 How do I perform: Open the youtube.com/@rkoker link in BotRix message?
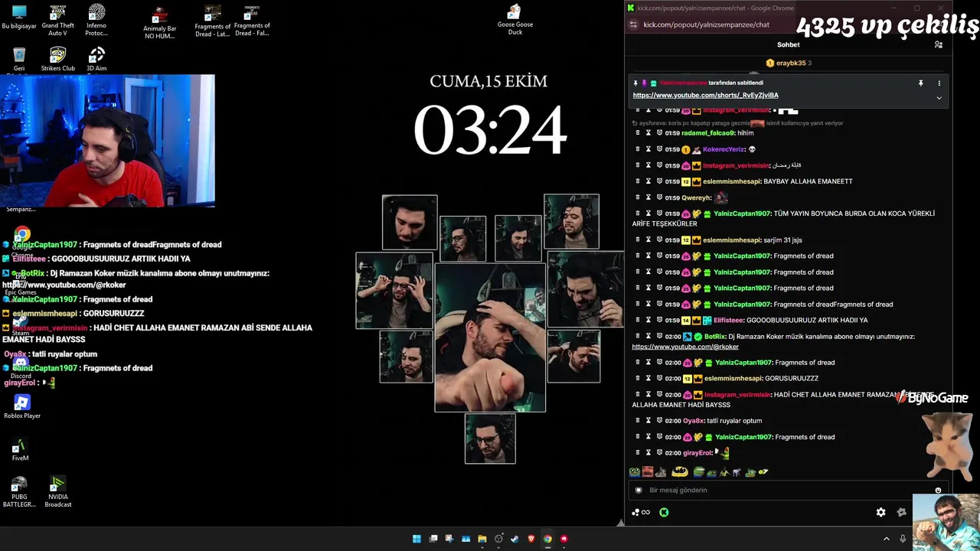pos(685,347)
